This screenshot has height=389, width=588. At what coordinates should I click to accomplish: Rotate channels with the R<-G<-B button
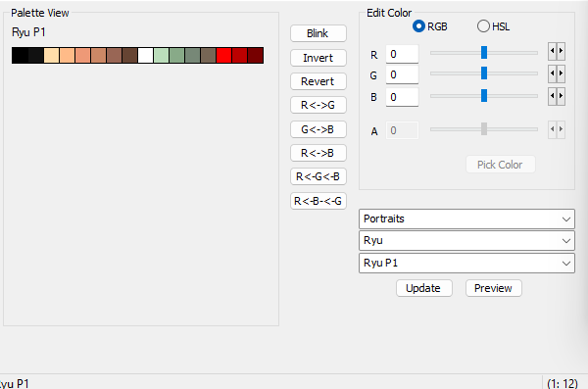(x=318, y=176)
